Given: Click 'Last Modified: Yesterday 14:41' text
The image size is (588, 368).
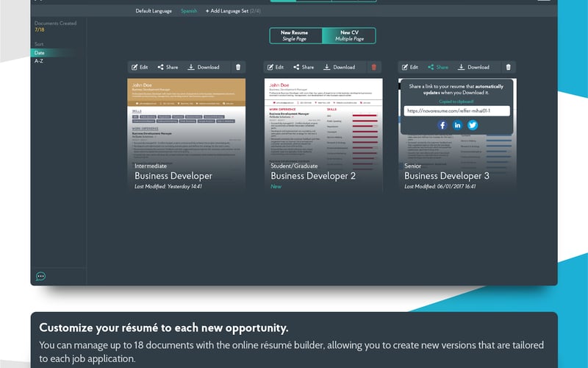Looking at the screenshot, I should [168, 186].
